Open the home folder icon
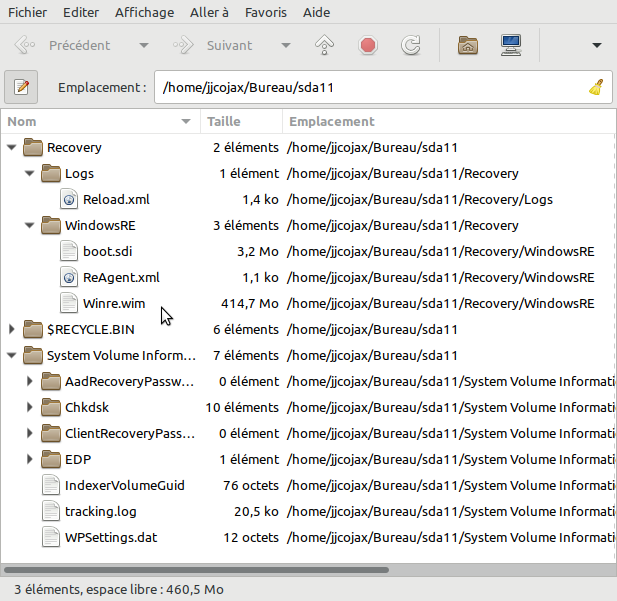The width and height of the screenshot is (617, 601). coord(467,45)
